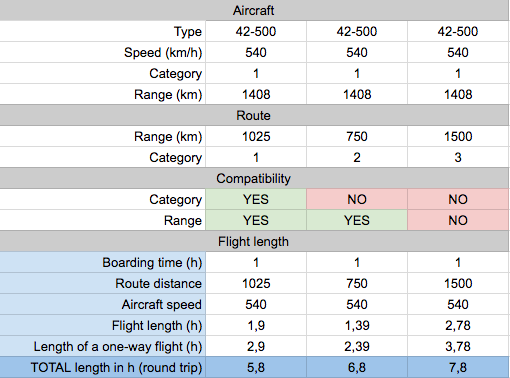Select the first column's Type cell 42-500

click(x=256, y=31)
